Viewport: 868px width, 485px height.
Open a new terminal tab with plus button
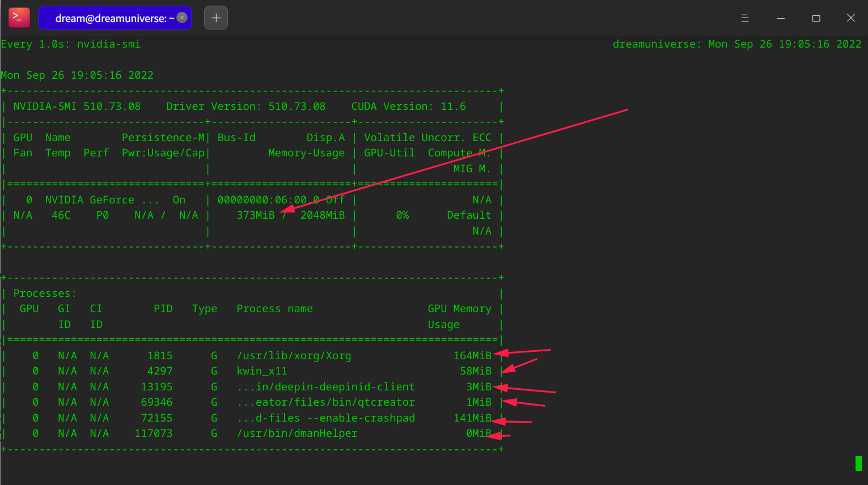pos(216,18)
